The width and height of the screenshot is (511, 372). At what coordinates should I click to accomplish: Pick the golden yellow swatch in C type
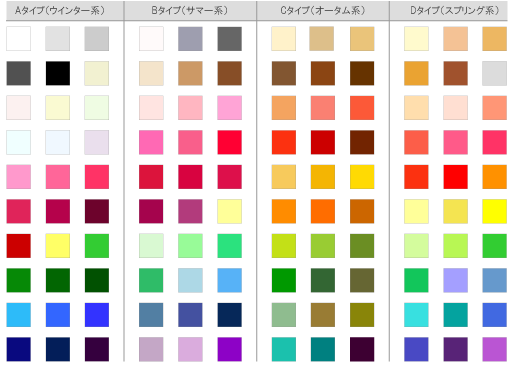(x=362, y=177)
